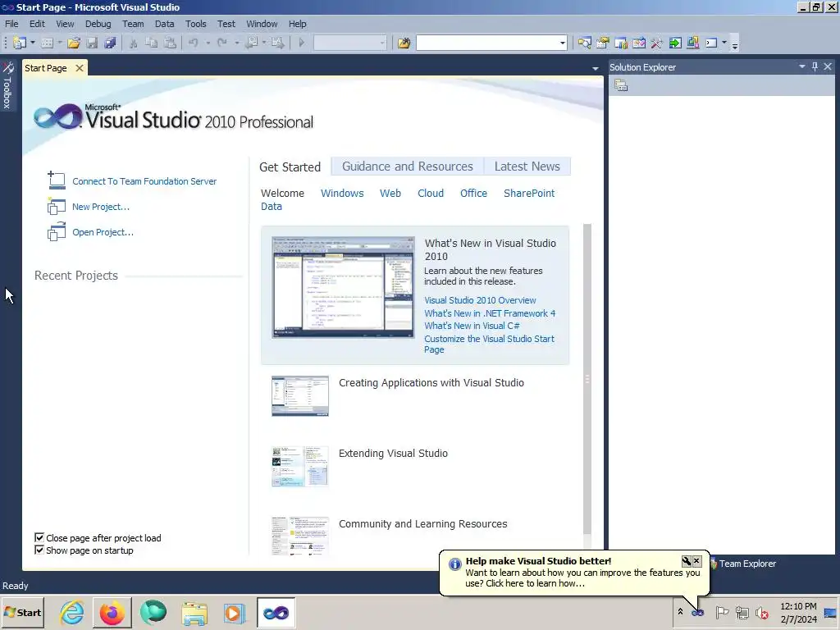Click the Find in Files toolbar icon

404,43
